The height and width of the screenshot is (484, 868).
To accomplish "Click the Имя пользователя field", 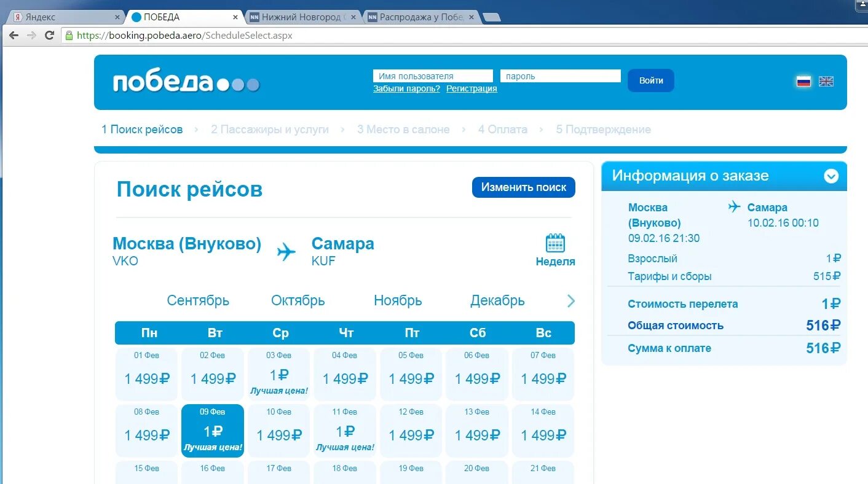I will pos(433,76).
